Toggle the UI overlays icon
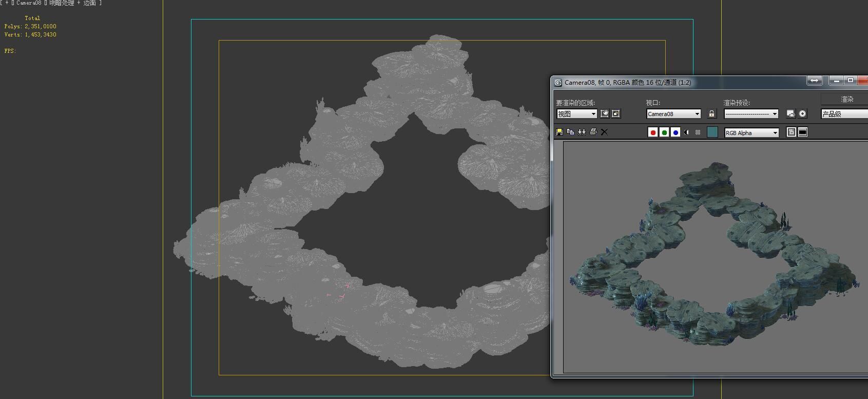Screen dimensions: 868x399 792,132
